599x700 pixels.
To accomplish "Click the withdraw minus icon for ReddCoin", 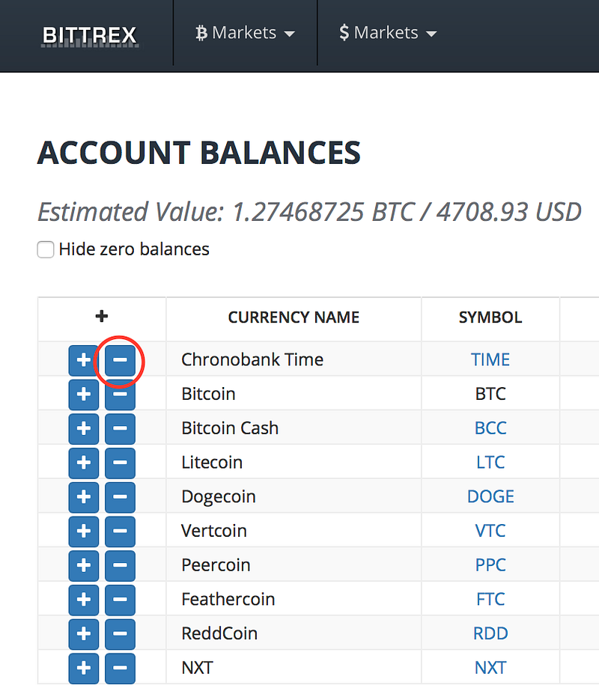I will (120, 634).
